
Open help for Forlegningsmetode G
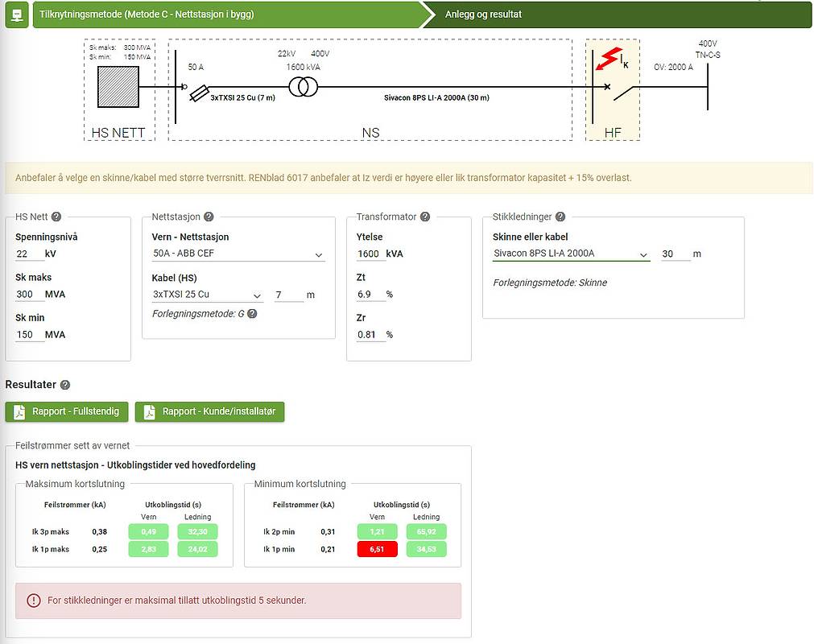(252, 313)
